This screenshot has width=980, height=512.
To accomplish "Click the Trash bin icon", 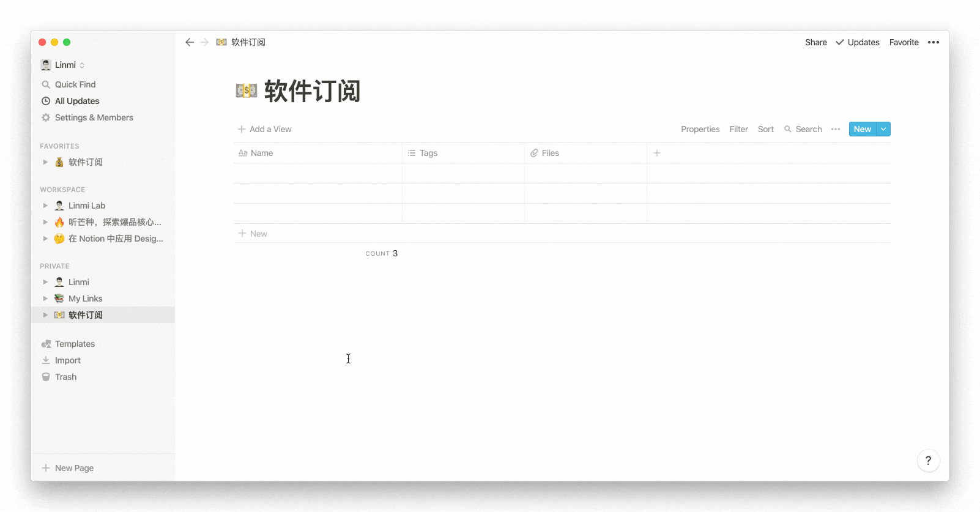I will [x=46, y=377].
